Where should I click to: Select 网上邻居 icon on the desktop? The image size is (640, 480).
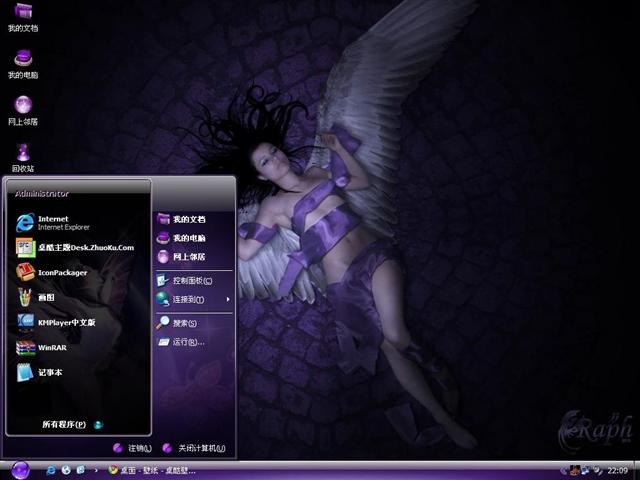pos(23,108)
